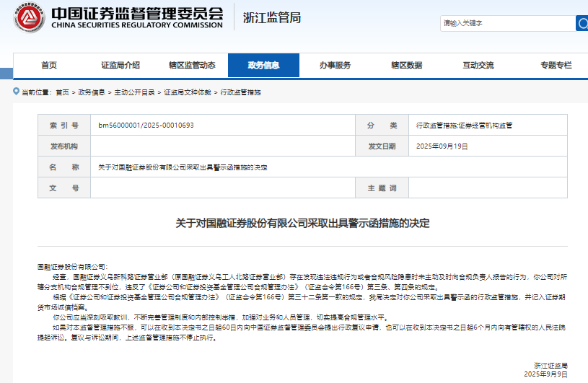This screenshot has height=383, width=588.
Task: Click the red location pin icon
Action: click(16, 92)
